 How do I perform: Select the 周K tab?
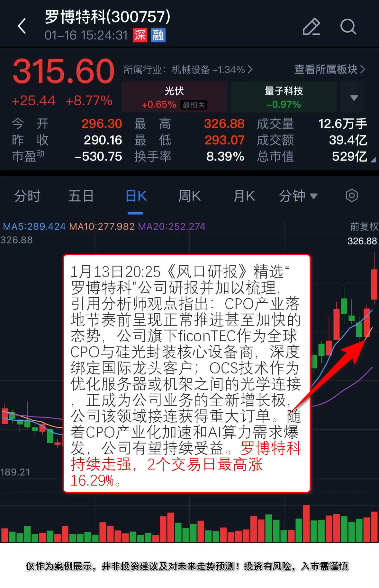[x=190, y=196]
